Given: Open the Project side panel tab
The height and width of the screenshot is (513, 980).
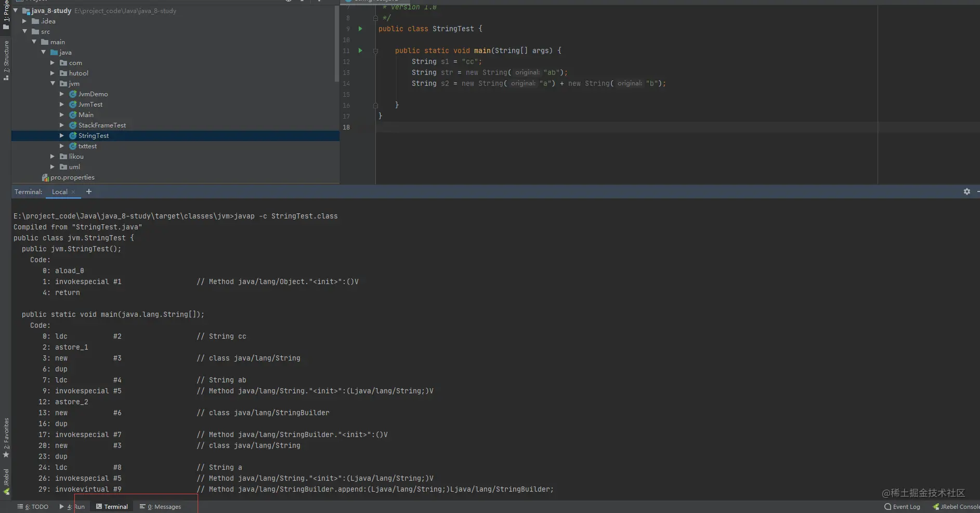Looking at the screenshot, I should pyautogui.click(x=6, y=15).
